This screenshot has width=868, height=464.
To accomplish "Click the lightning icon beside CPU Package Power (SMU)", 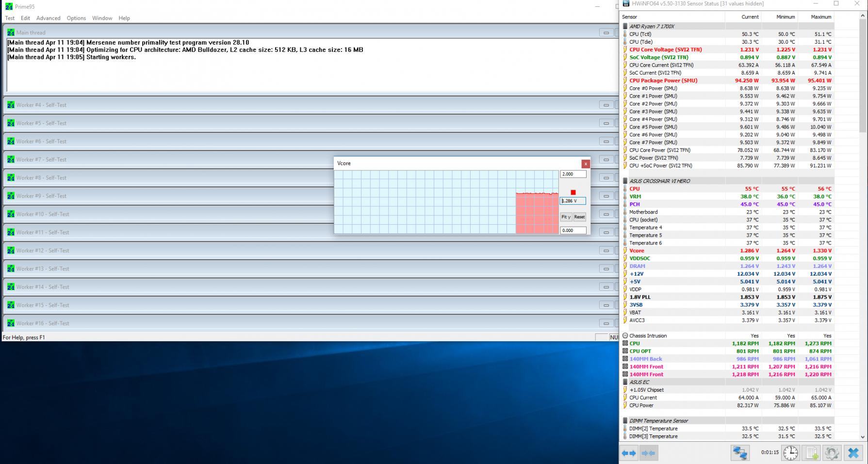I will point(625,81).
